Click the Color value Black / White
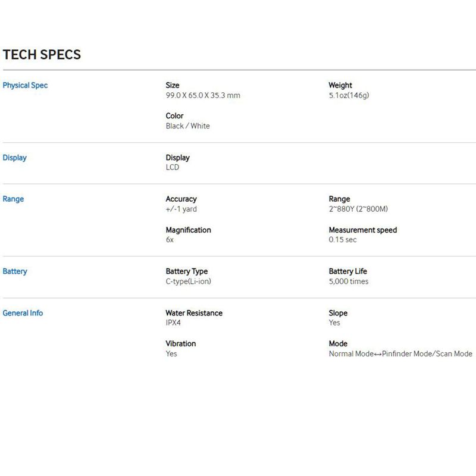The width and height of the screenshot is (476, 476). tap(187, 126)
